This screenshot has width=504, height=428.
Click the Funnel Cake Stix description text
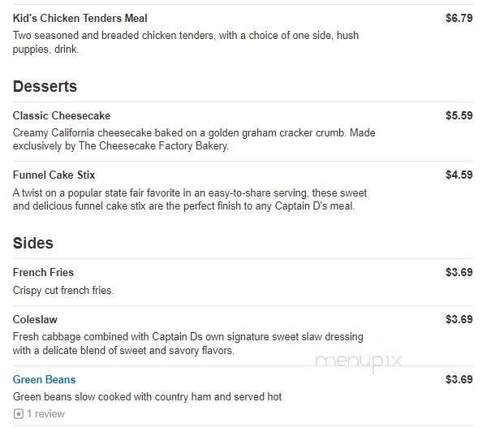pos(190,199)
